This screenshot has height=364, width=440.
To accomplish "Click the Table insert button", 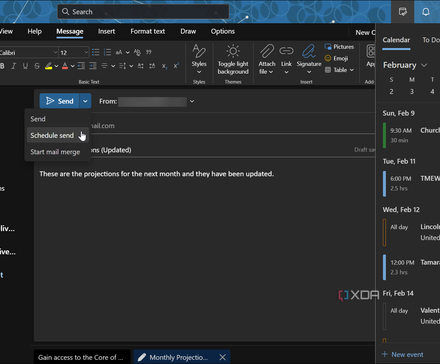I will click(339, 70).
